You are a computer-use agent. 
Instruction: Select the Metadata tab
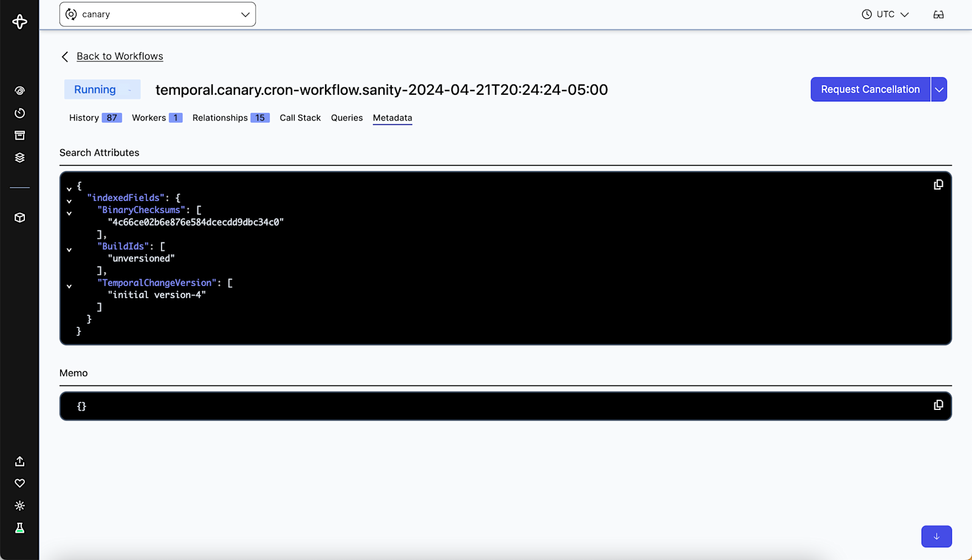tap(392, 118)
